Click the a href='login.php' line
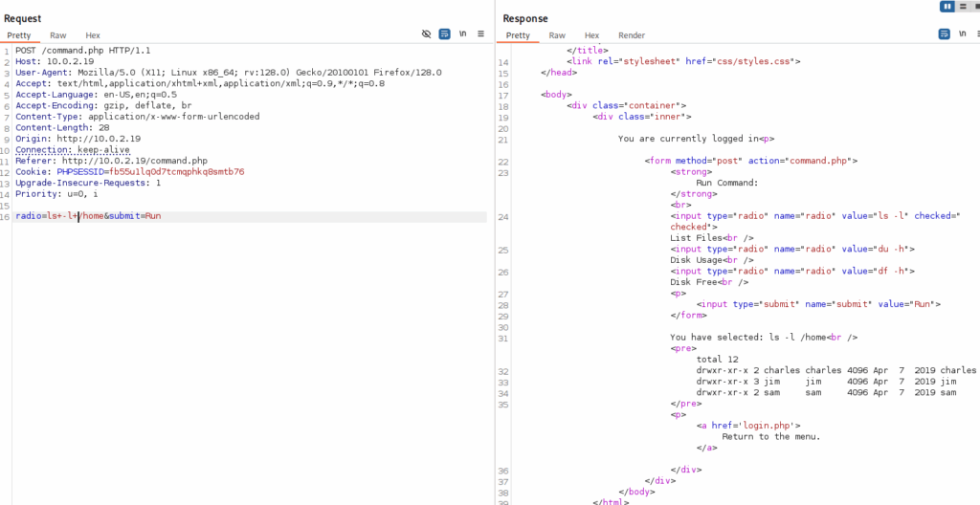Screen dimensions: 980x505 (x=748, y=426)
